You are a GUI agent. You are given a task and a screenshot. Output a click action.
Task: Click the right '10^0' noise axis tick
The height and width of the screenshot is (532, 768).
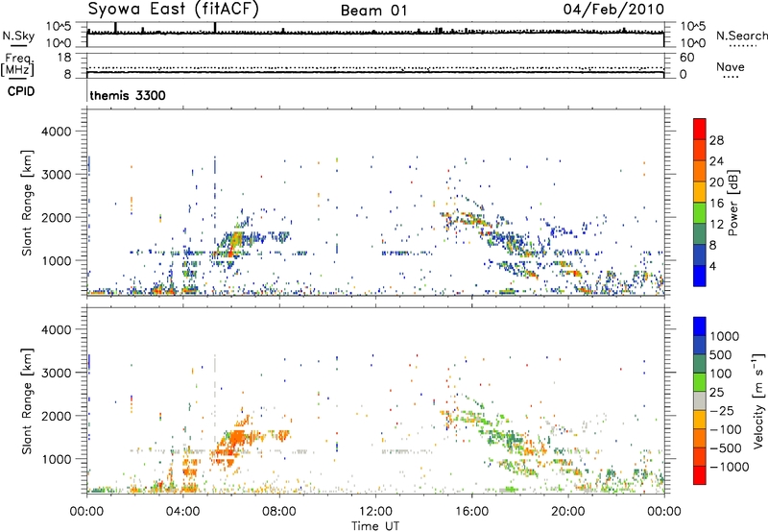(x=693, y=43)
